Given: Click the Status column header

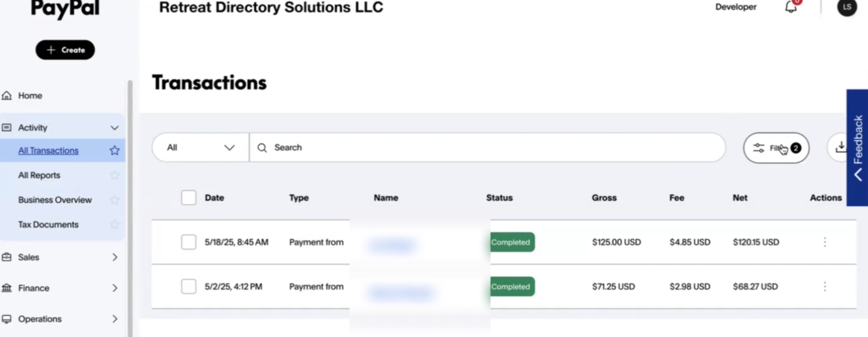Looking at the screenshot, I should coord(499,198).
